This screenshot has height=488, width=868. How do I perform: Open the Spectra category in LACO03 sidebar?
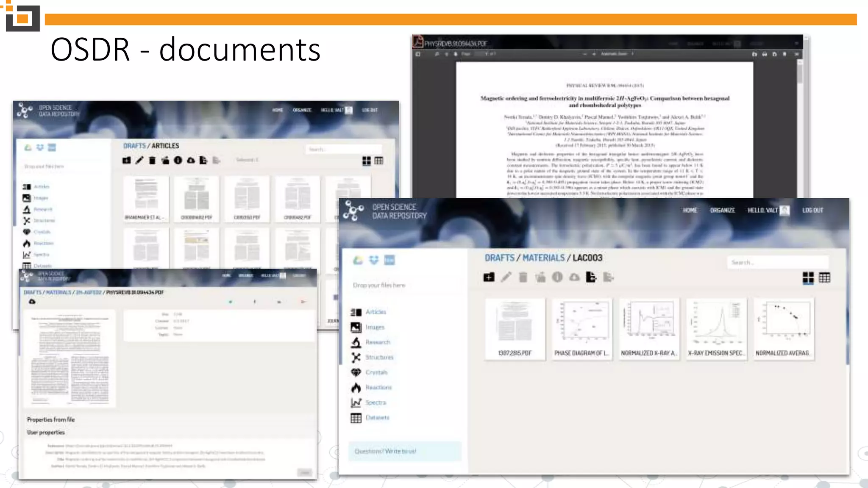(x=376, y=403)
